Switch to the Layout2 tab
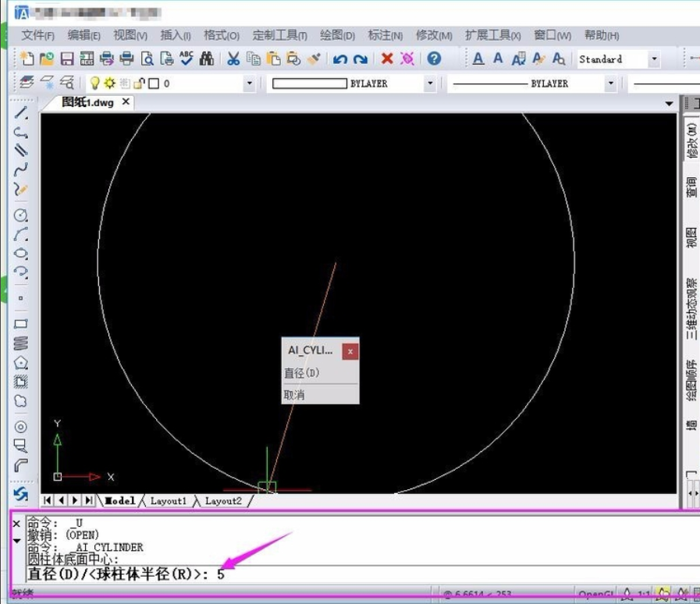The image size is (700, 604). [223, 501]
